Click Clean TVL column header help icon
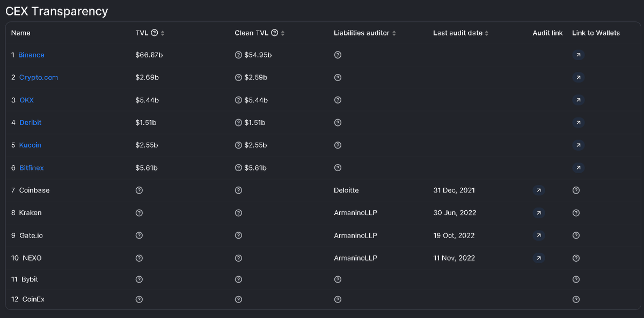Image resolution: width=644 pixels, height=318 pixels. pyautogui.click(x=275, y=33)
